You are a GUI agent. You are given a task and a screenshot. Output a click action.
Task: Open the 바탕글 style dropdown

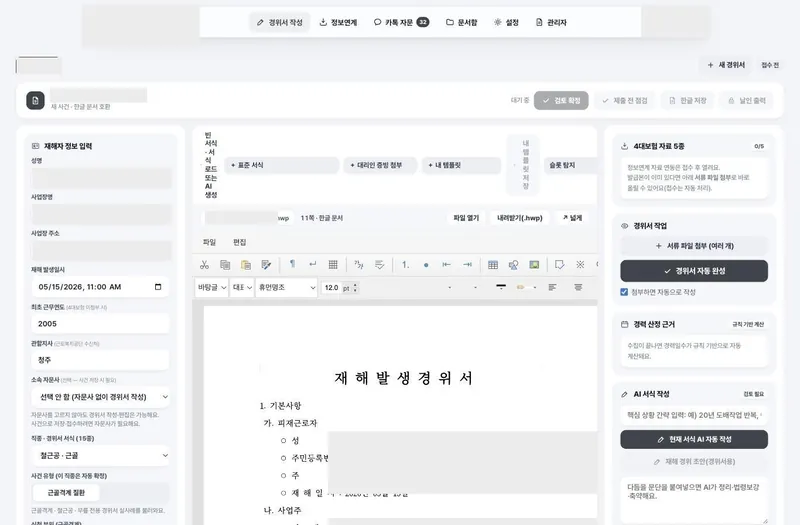tap(212, 288)
